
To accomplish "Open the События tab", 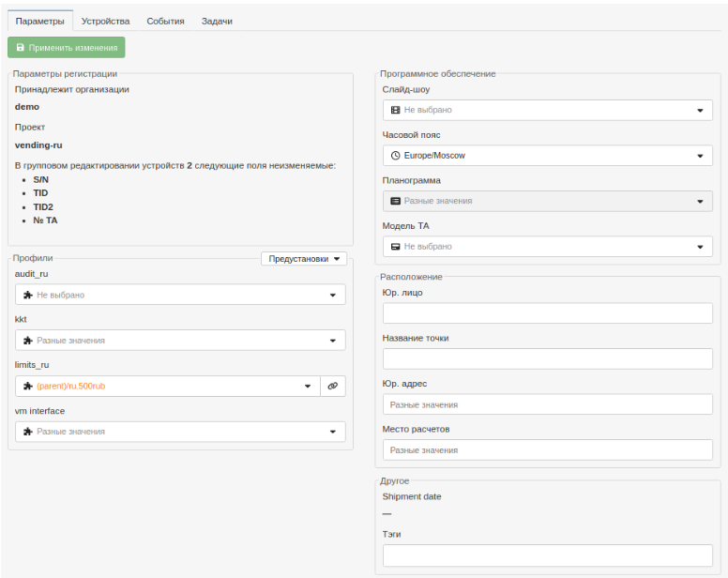I will [165, 21].
